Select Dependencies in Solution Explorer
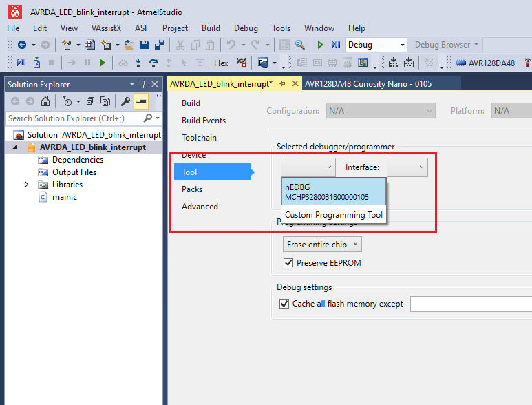532x405 pixels. coord(78,160)
